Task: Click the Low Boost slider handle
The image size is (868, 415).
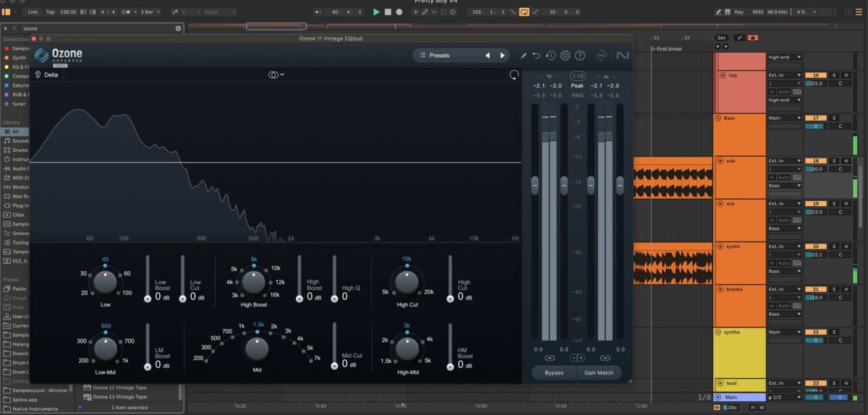Action: (148, 297)
